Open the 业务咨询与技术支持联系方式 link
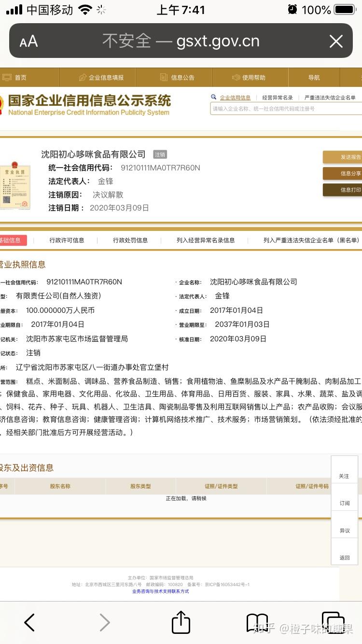Screen dimensions: 362x644 (x=161, y=591)
